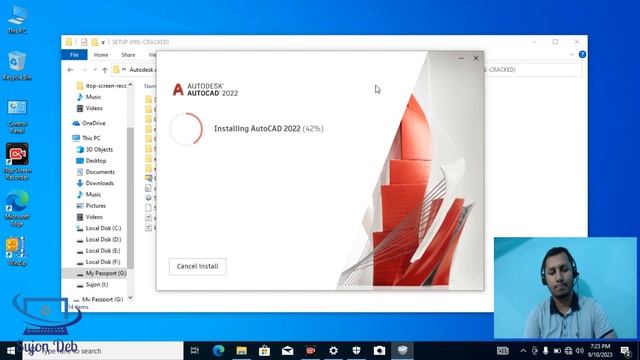Image resolution: width=640 pixels, height=360 pixels.
Task: Open volume control in system tray
Action: tap(580, 351)
